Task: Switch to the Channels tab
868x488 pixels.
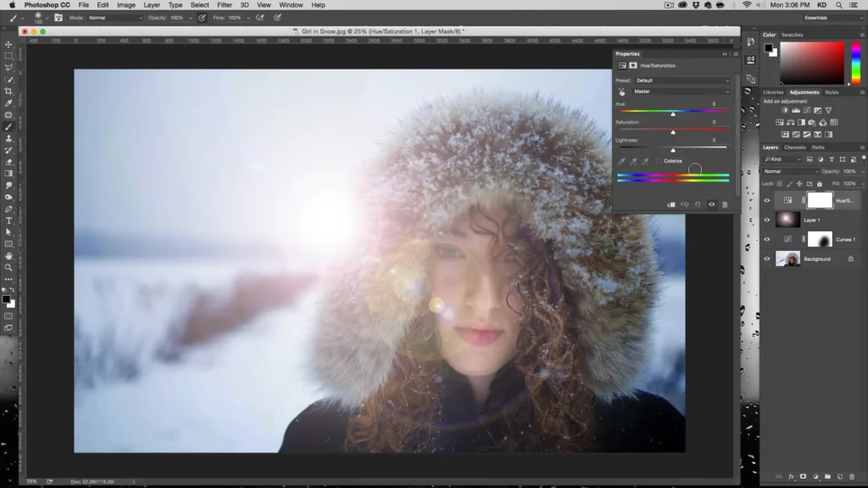Action: [x=794, y=147]
